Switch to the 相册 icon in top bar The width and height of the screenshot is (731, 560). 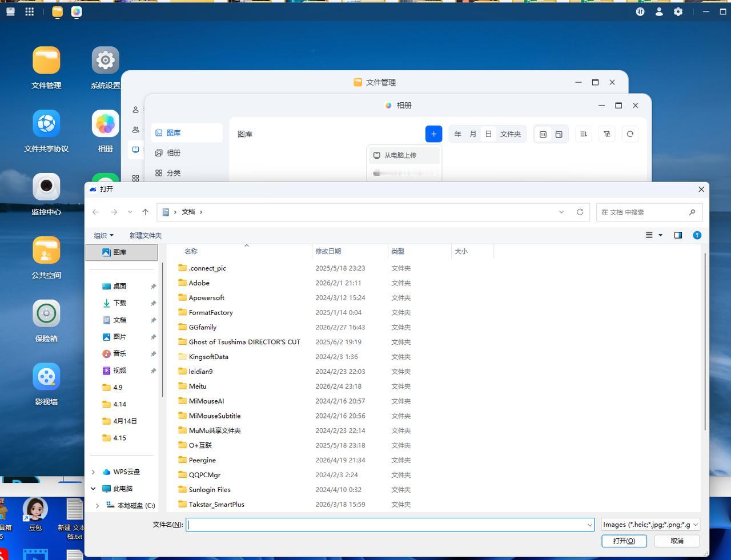point(77,12)
